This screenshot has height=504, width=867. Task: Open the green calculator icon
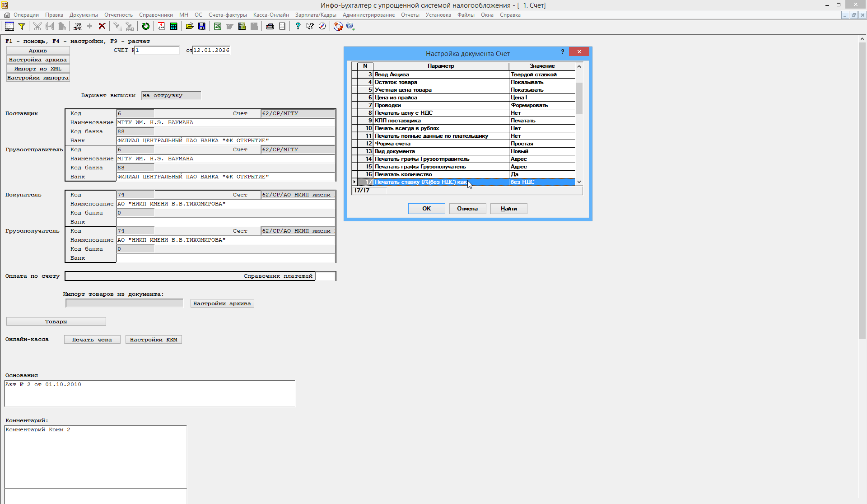pos(173,26)
